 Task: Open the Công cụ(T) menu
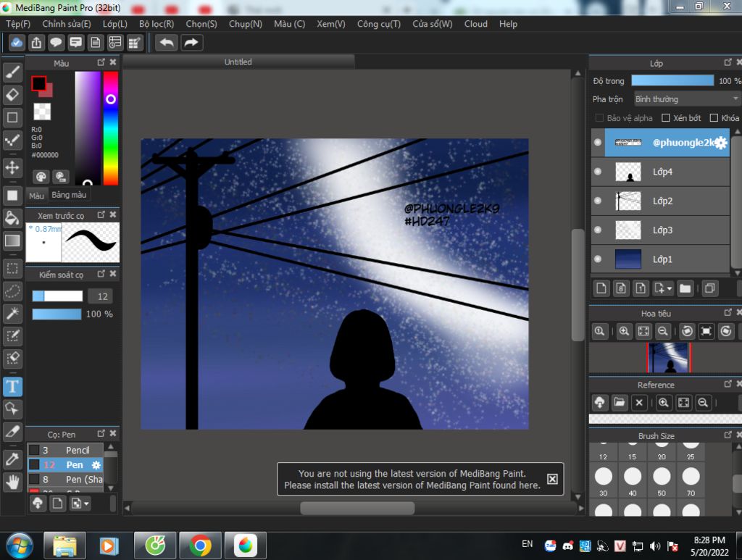378,24
